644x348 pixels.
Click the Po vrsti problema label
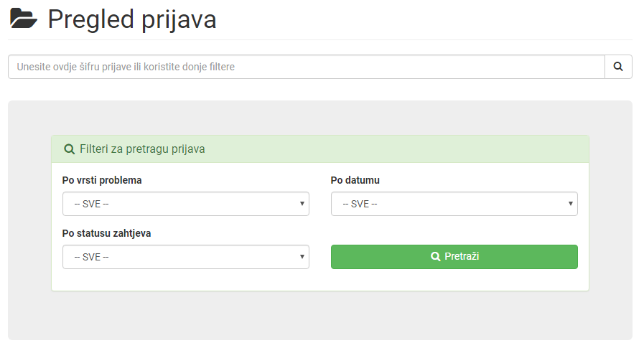tap(102, 180)
